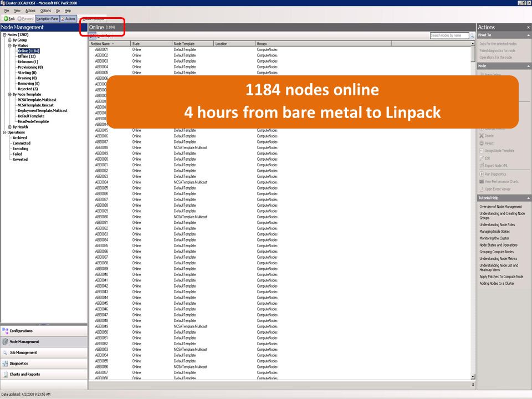Collapse the Nodes (1202) tree root
532x399 pixels.
[4, 34]
